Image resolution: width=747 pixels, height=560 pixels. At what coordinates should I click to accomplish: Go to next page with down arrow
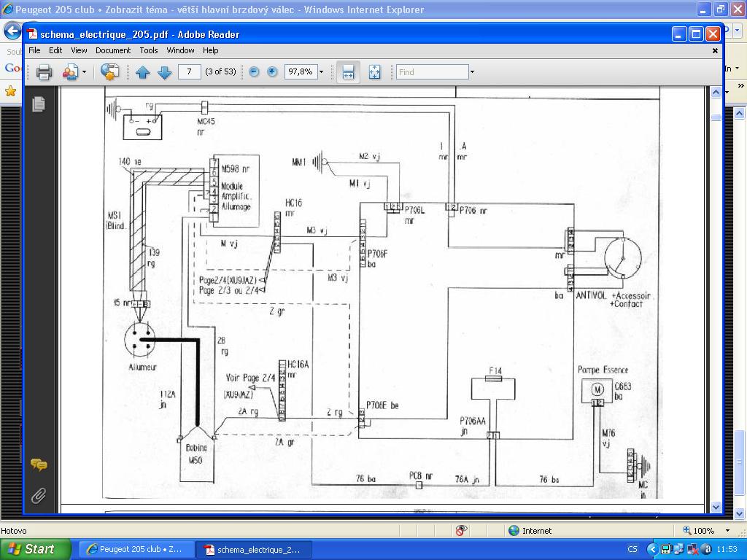tap(164, 71)
